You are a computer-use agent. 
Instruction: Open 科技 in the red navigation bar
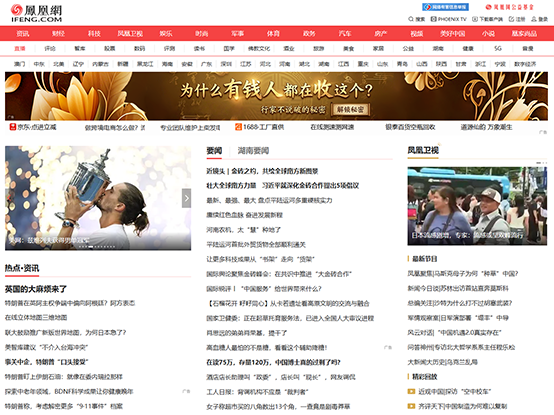94,34
